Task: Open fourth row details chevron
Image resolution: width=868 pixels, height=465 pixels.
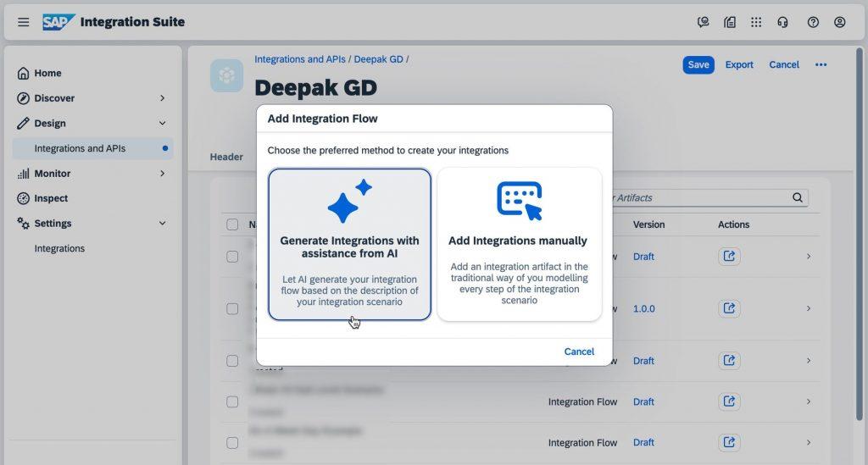Action: coord(808,401)
